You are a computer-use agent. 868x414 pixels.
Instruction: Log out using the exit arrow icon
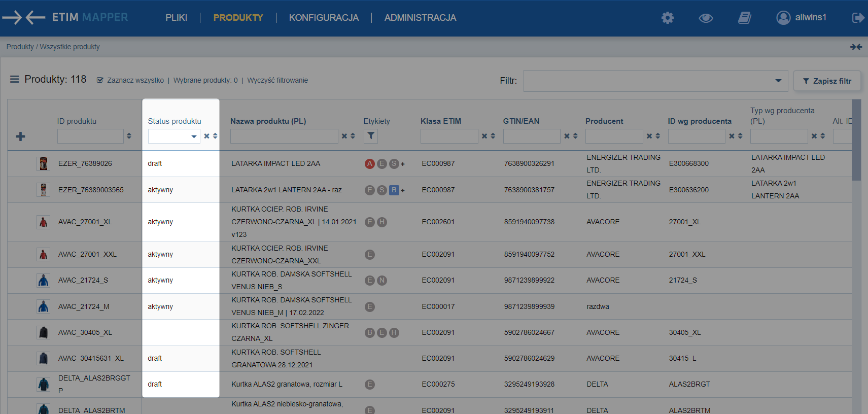(x=858, y=18)
